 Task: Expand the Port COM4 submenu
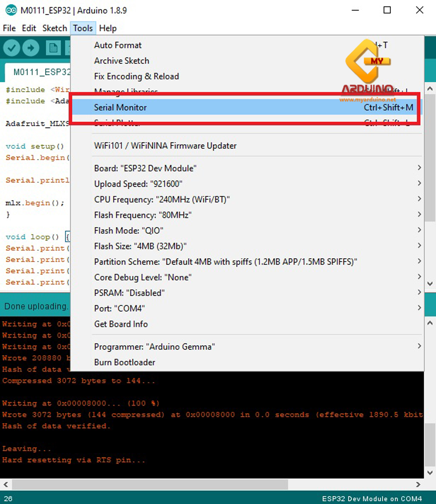pos(246,308)
